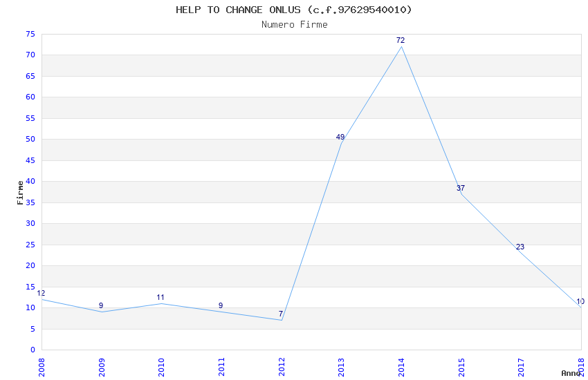The image size is (588, 380).
Task: Click the data label 7
Action: (280, 314)
